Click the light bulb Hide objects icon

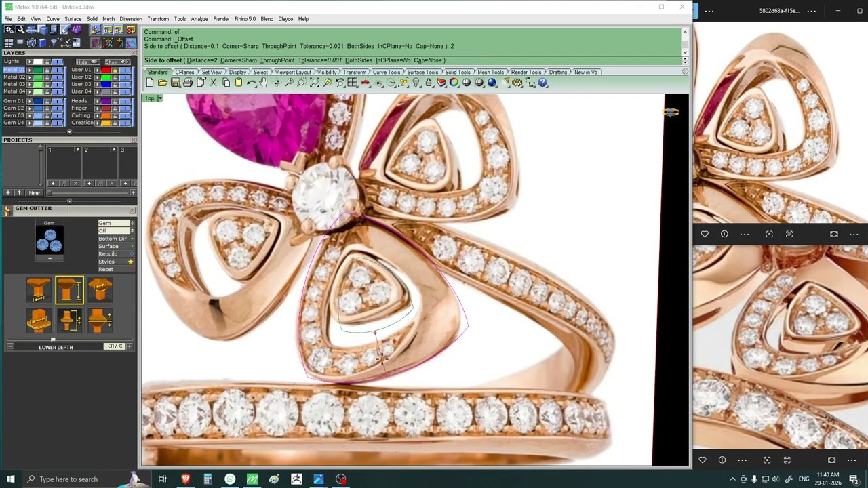coord(416,83)
